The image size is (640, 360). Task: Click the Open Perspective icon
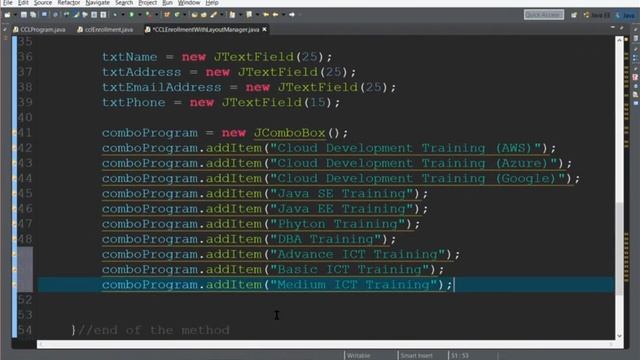pyautogui.click(x=574, y=15)
